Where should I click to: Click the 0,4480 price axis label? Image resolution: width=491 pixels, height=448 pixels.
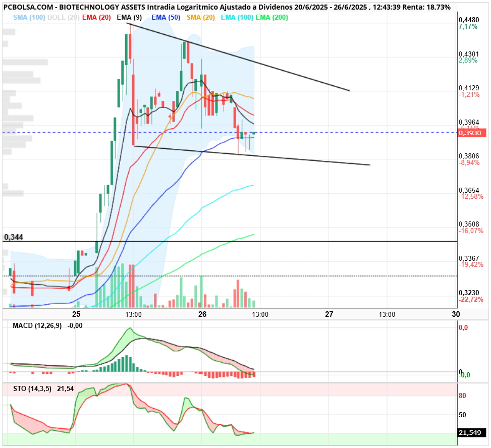tap(469, 20)
